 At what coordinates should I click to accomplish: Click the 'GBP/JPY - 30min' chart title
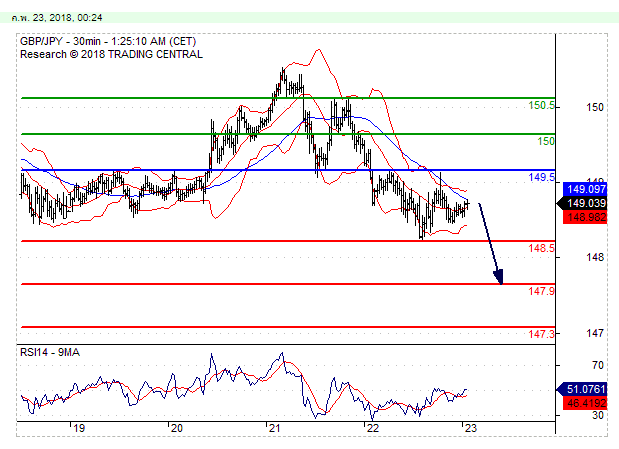click(108, 41)
